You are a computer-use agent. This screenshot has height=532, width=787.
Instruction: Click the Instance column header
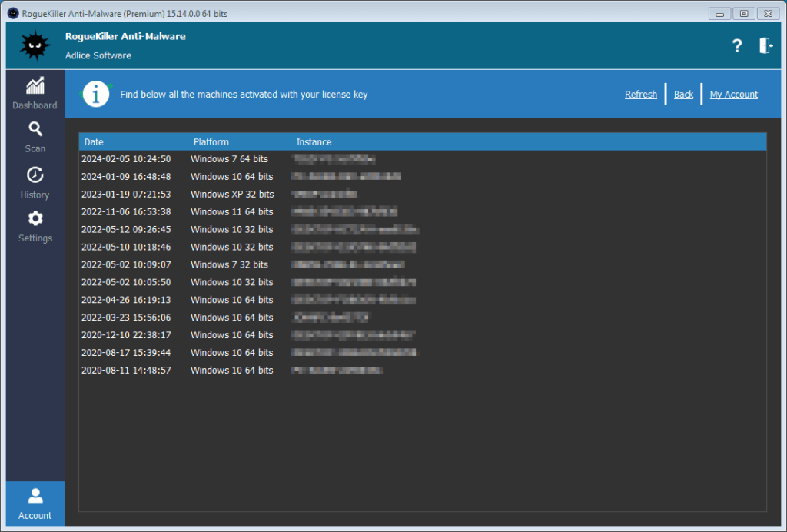(314, 142)
